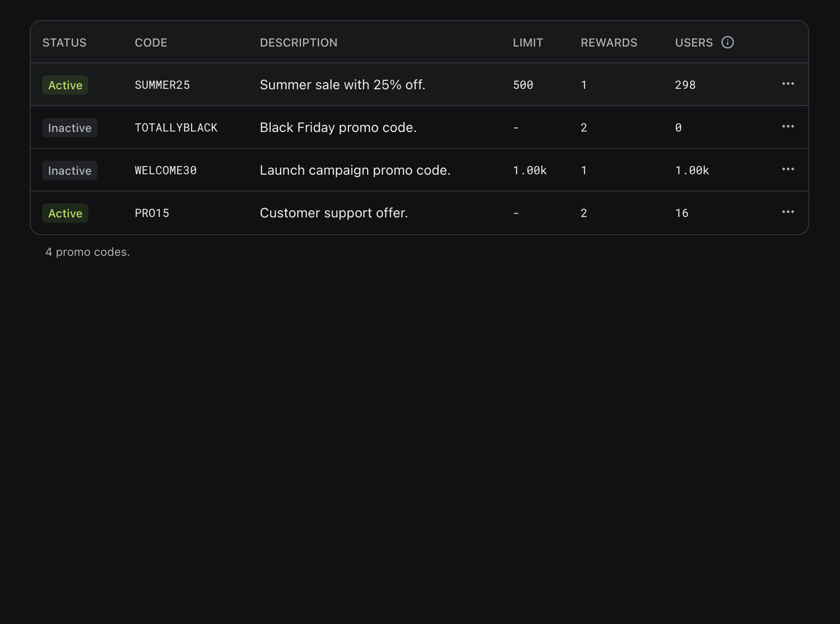The image size is (840, 624).
Task: Click the Inactive status badge for TOTALLYBLACK
Action: [x=70, y=128]
